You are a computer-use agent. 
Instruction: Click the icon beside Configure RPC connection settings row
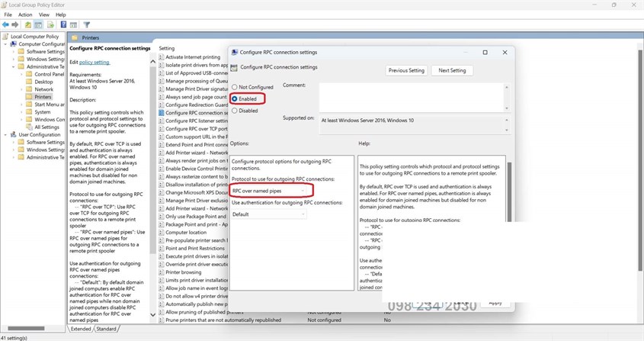(162, 113)
